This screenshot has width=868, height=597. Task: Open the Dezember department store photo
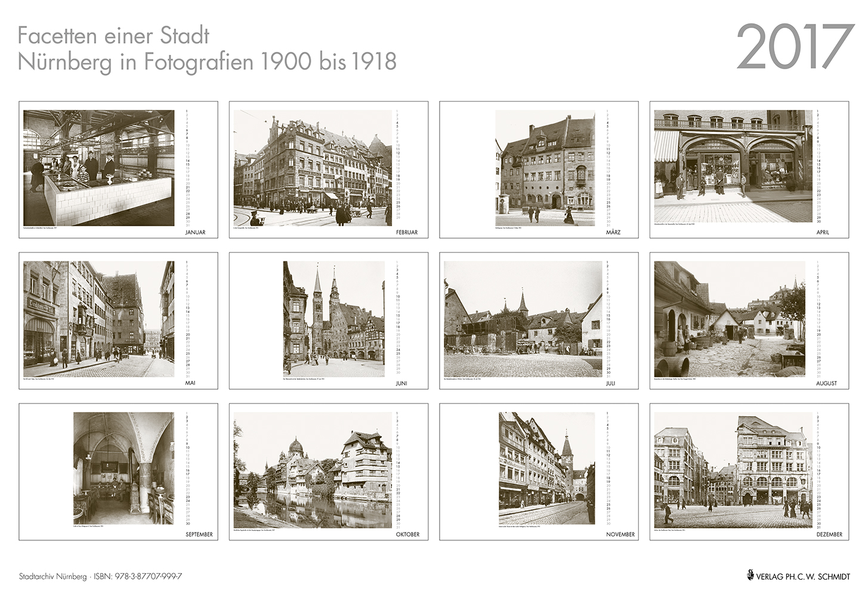point(733,470)
